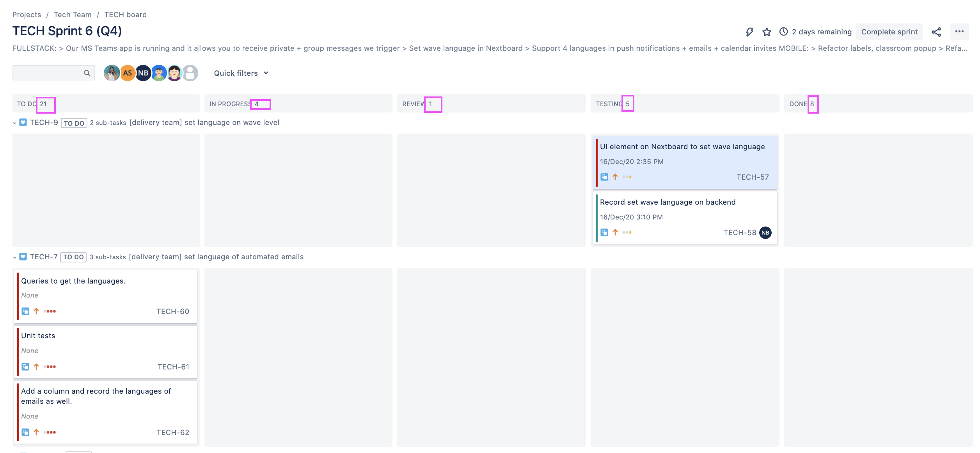Open the TO DO status lozenge on TECH-9
This screenshot has width=980, height=453.
pos(74,123)
